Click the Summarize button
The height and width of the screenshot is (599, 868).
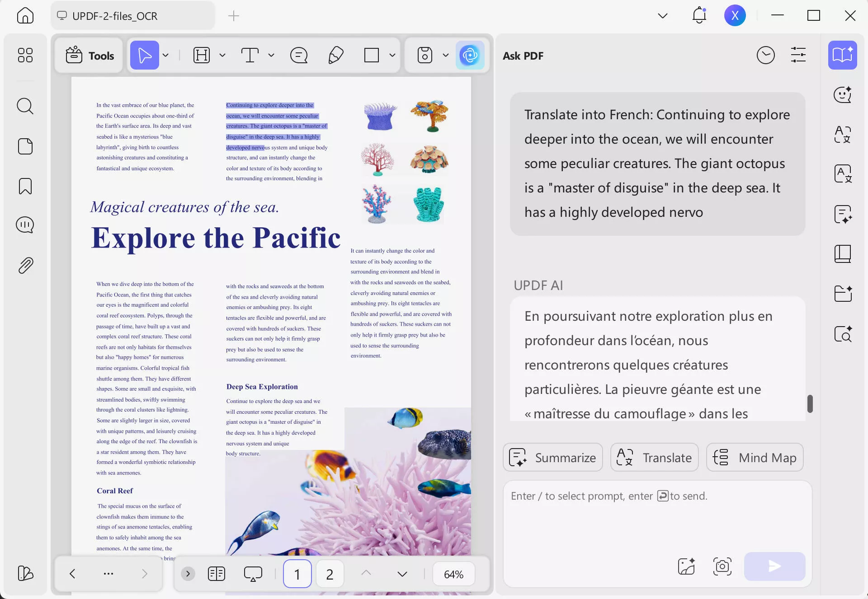click(552, 457)
